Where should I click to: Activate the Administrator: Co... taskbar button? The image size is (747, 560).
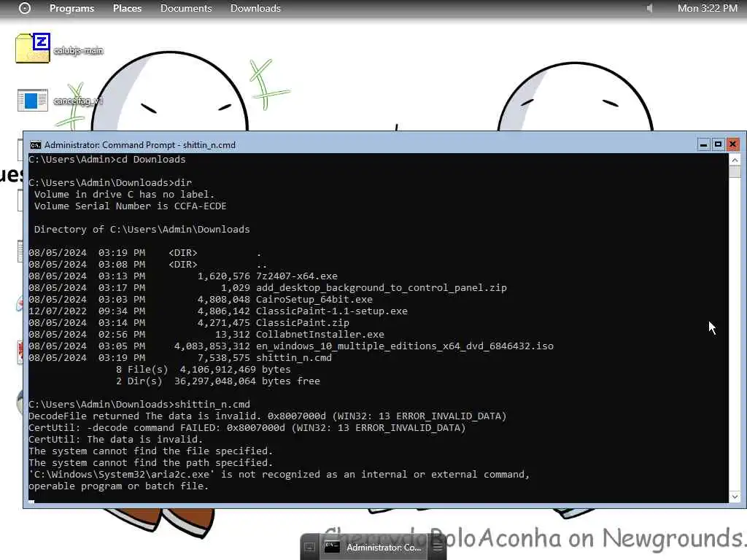pyautogui.click(x=373, y=548)
